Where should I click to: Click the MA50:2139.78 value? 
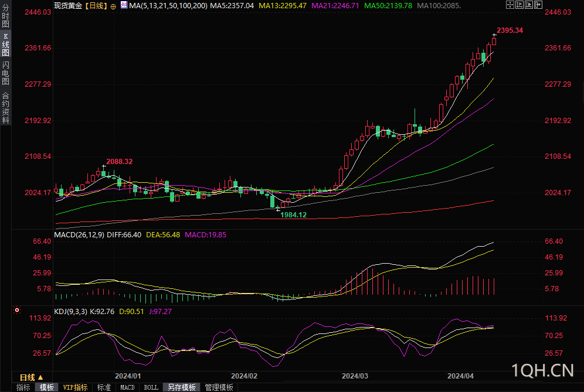388,6
